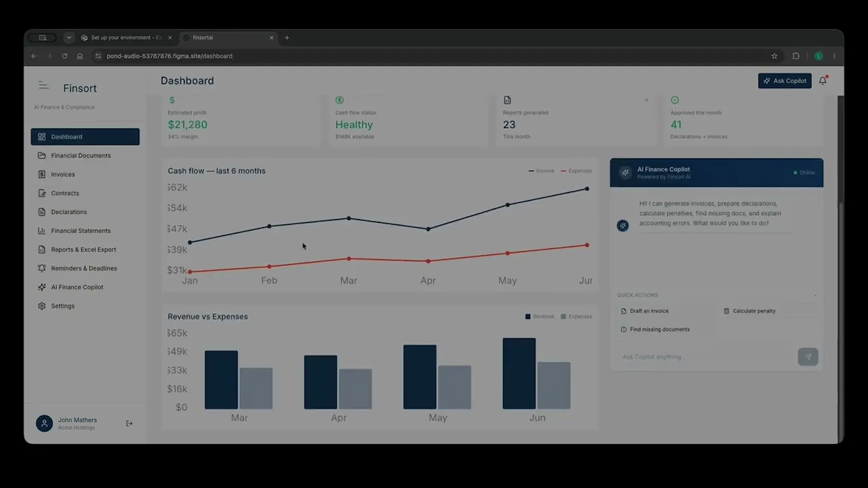Screen dimensions: 868x488
Task: Click the Settings gear icon
Action: [42, 306]
